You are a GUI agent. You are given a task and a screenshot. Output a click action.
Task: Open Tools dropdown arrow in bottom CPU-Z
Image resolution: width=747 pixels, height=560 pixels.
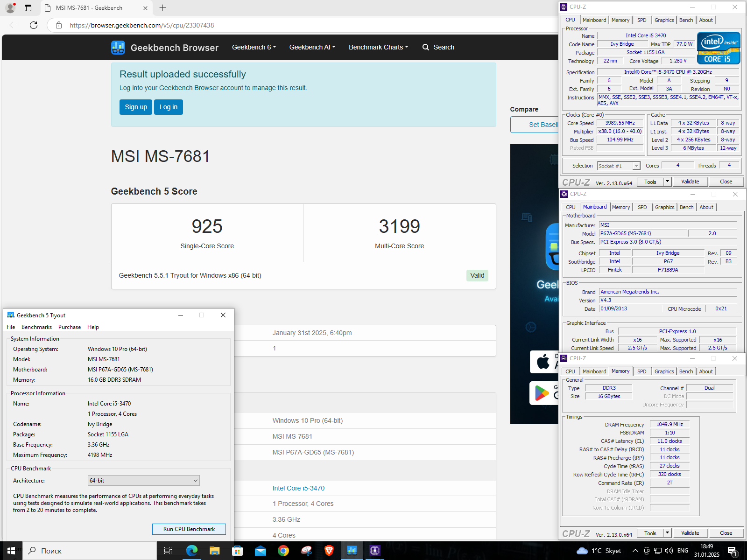[x=668, y=533]
